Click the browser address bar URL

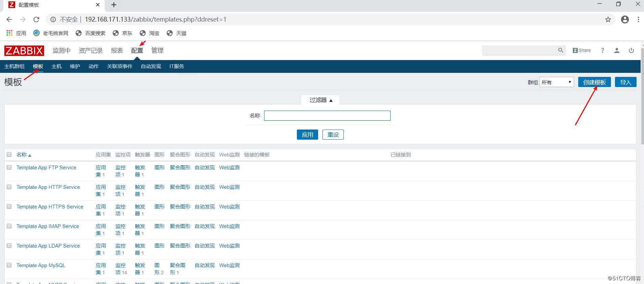tap(155, 20)
